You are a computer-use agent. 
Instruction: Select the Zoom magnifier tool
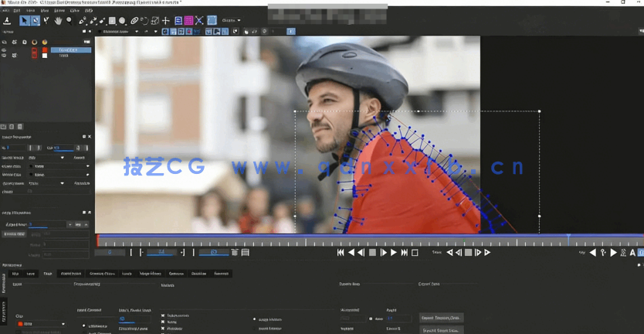pyautogui.click(x=69, y=21)
